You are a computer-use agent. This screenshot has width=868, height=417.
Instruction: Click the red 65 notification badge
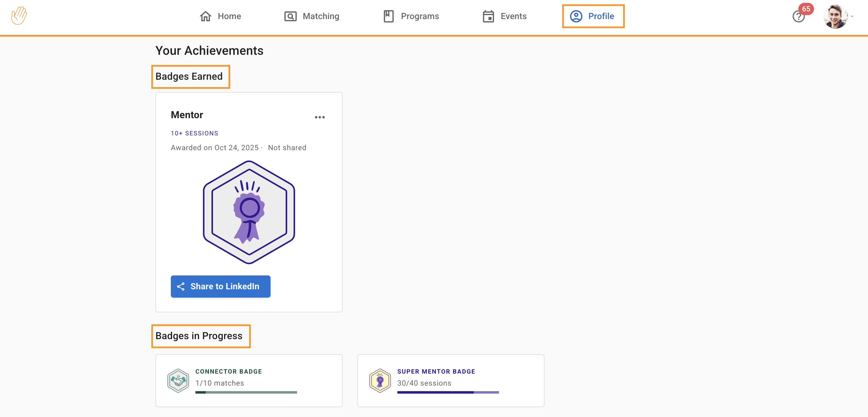coord(806,9)
